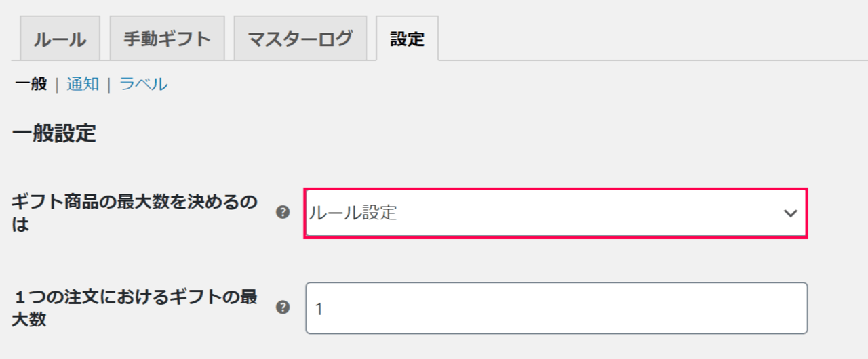Open the 手動ギフト tab
The height and width of the screenshot is (359, 868).
pos(167,39)
